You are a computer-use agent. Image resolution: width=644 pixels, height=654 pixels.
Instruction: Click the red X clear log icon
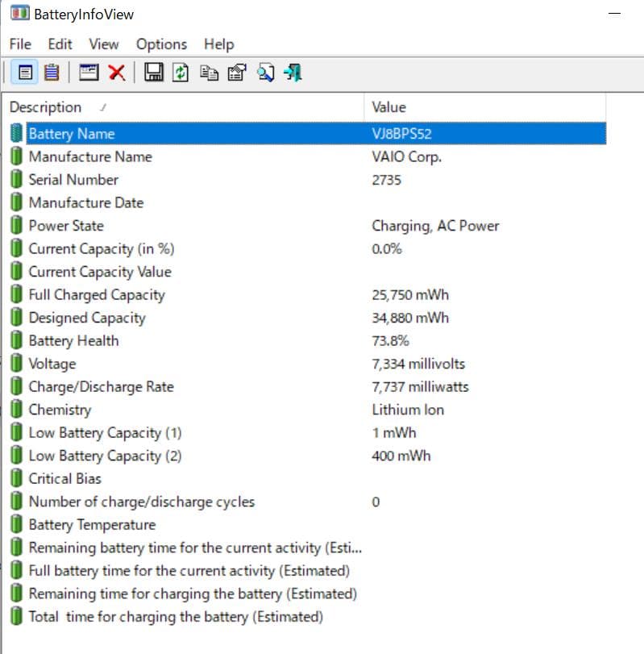pyautogui.click(x=117, y=73)
